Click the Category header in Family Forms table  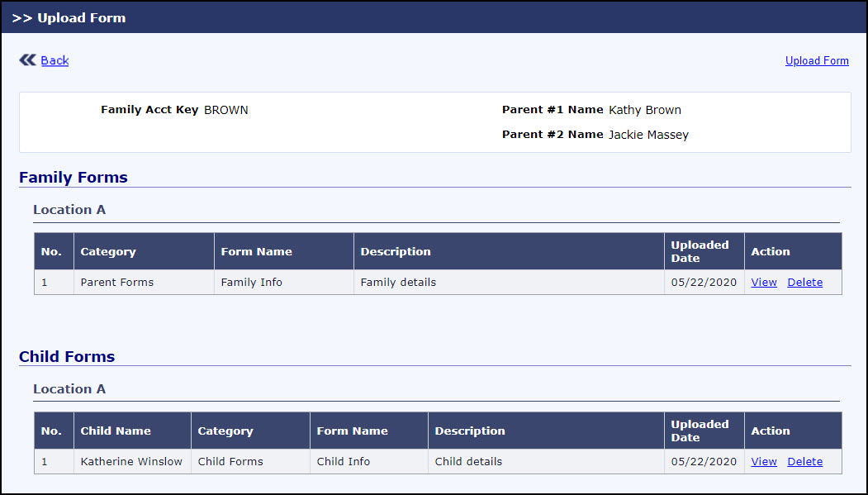click(x=108, y=252)
